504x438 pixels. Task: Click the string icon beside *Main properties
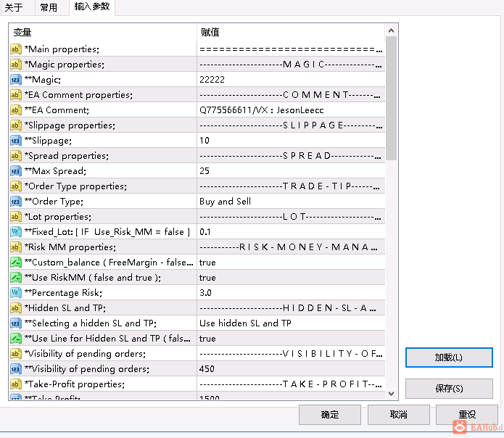15,49
